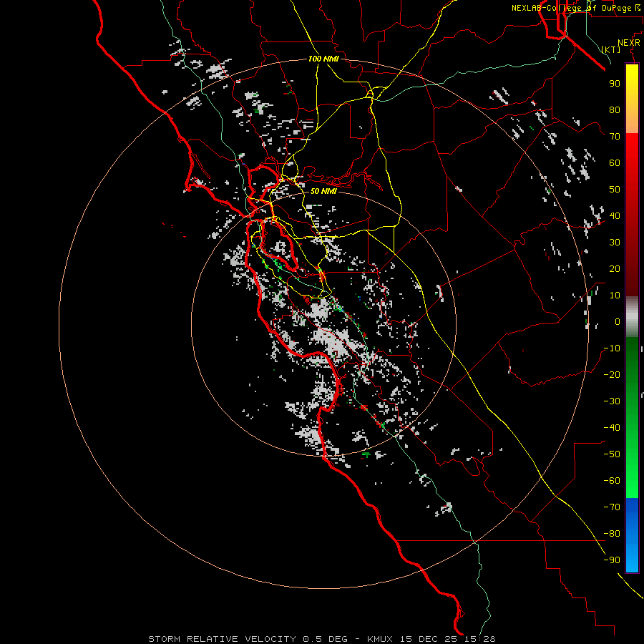Screen dimensions: 644x644
Task: Select the positive 40 knot scale label
Action: (615, 215)
